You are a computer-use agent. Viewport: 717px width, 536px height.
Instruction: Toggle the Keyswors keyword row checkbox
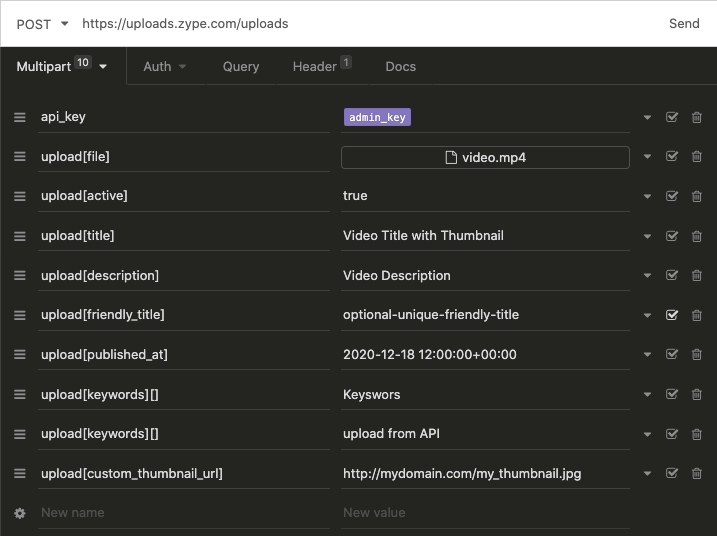click(x=672, y=394)
